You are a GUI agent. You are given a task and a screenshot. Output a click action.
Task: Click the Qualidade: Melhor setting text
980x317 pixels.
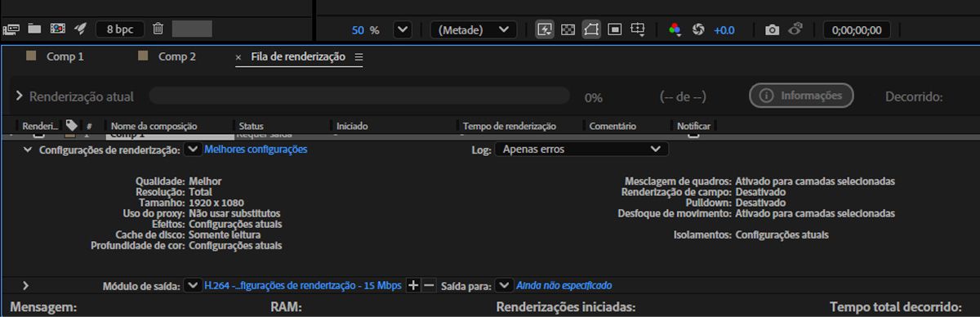pyautogui.click(x=178, y=181)
